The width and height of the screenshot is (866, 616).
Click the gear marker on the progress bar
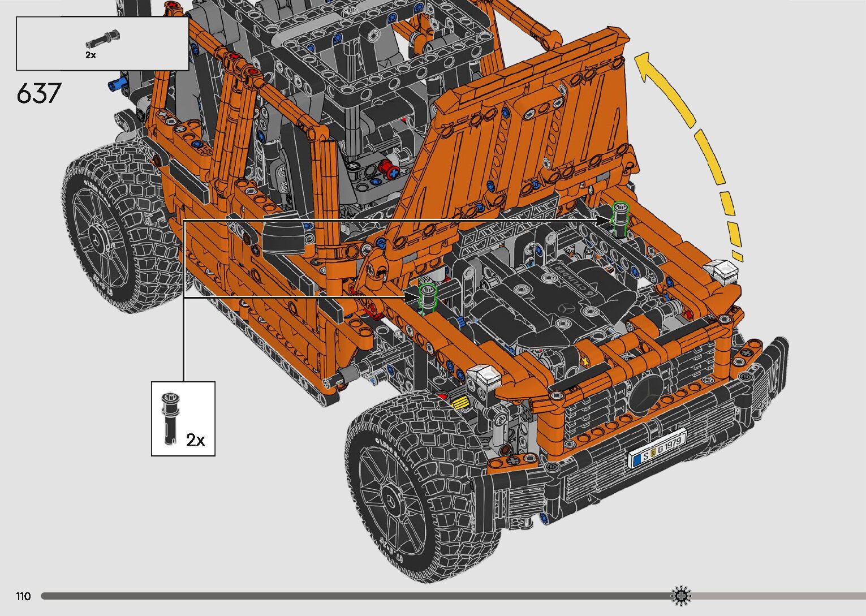point(681,596)
